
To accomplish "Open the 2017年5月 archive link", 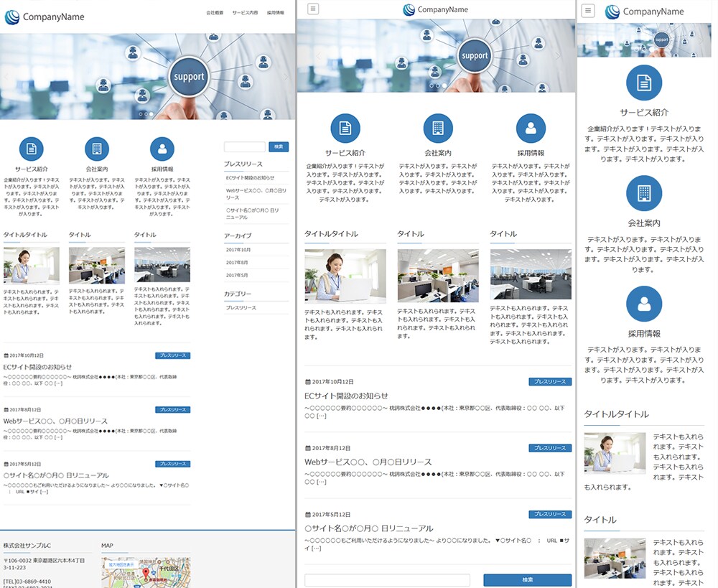I will tap(237, 275).
